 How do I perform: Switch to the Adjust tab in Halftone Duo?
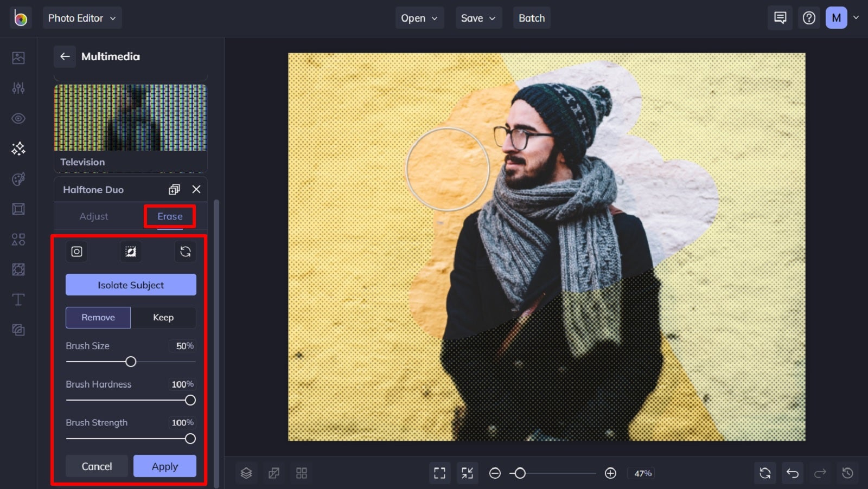coord(93,216)
